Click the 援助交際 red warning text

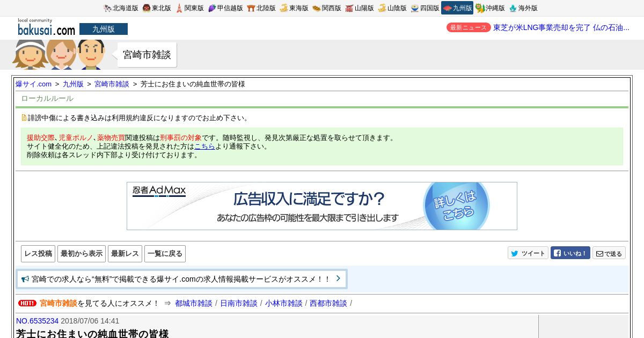[41, 138]
